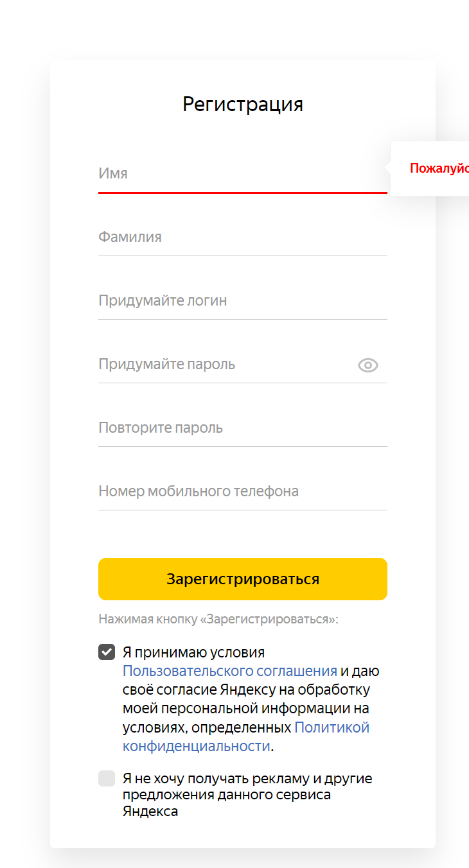Viewport: 469px width, 868px height.
Task: Open the Политикой link for the privacy policy
Action: pos(332,727)
